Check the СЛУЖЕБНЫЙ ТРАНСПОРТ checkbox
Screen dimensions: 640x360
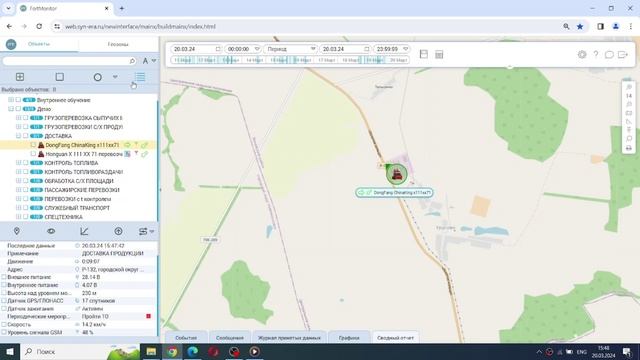click(26, 208)
